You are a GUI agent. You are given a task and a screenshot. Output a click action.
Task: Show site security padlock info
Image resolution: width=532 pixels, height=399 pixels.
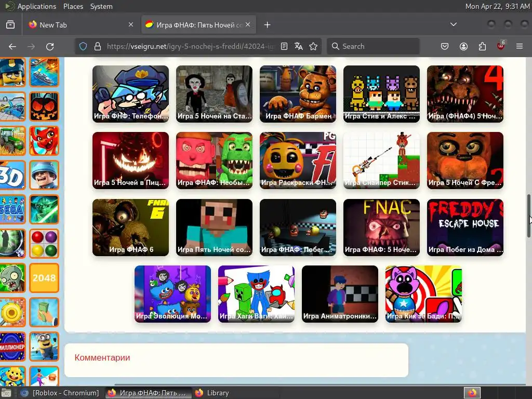98,46
